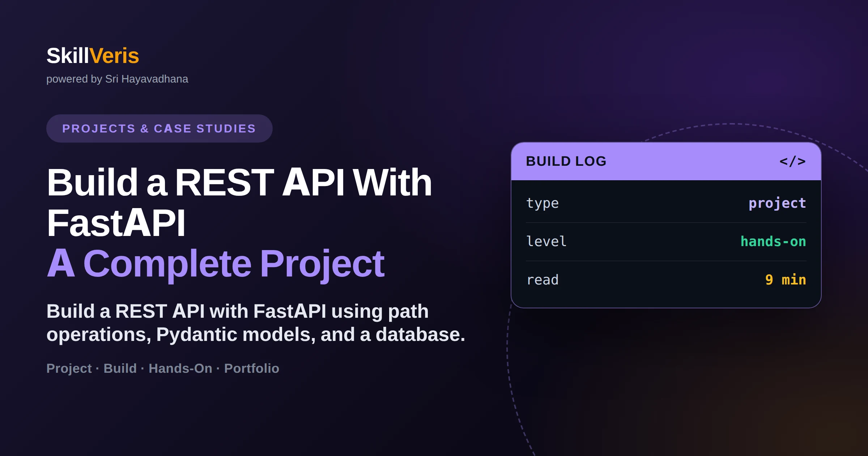Select the 'Project' tag
Screen dimensions: 868x456
[69, 368]
